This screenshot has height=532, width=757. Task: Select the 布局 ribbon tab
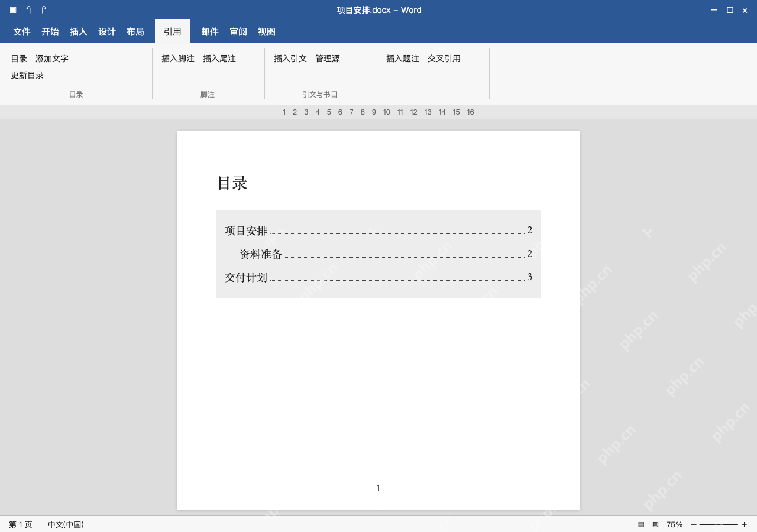point(135,32)
